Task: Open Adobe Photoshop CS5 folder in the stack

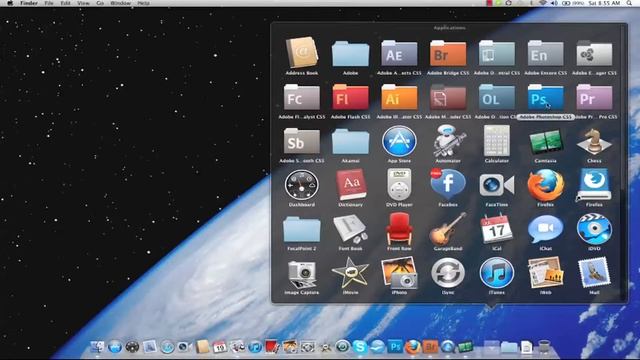Action: (545, 97)
